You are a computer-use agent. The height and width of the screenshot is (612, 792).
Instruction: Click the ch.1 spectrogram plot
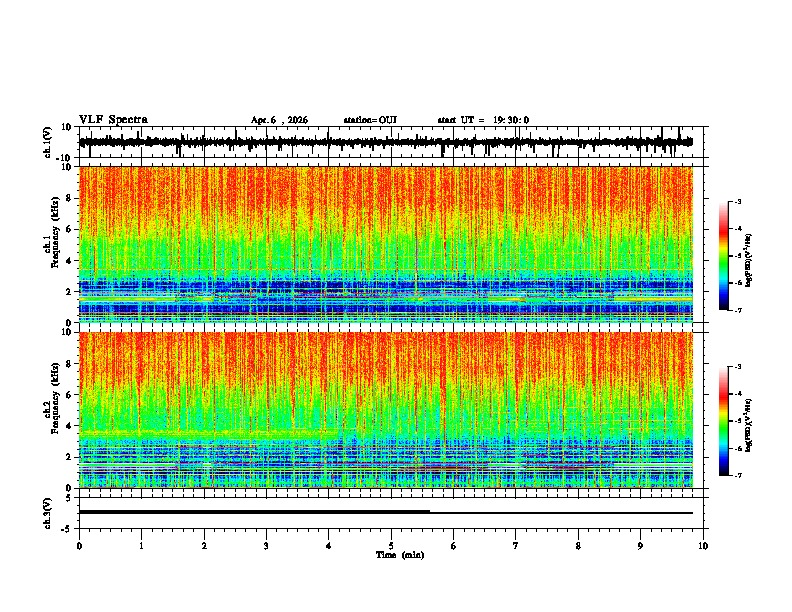386,244
